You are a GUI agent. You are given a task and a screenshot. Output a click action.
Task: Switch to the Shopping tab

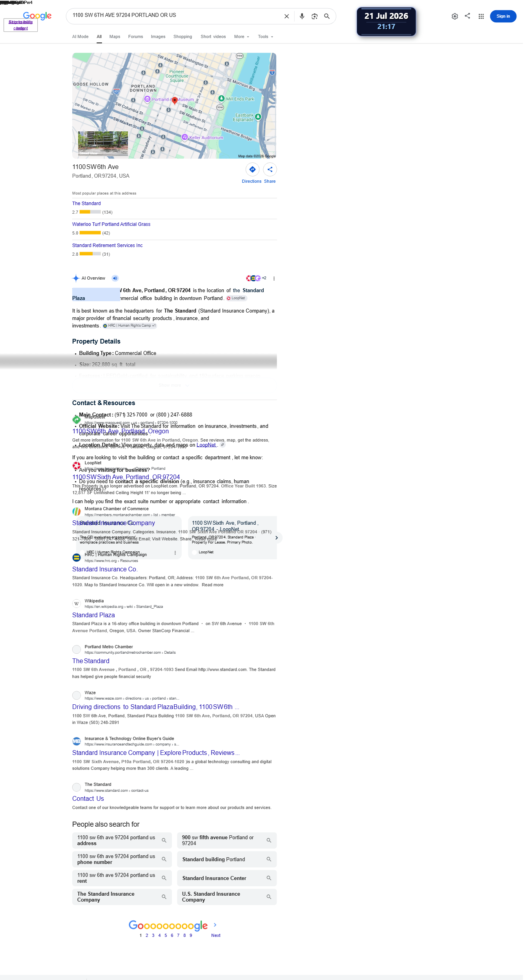click(183, 37)
